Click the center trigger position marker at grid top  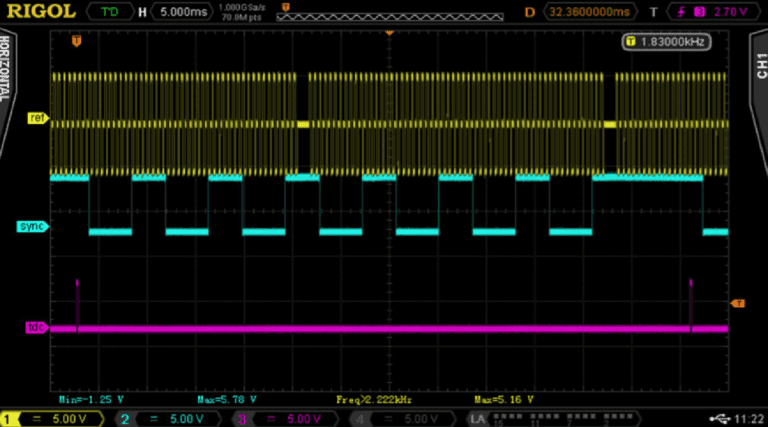pyautogui.click(x=389, y=33)
